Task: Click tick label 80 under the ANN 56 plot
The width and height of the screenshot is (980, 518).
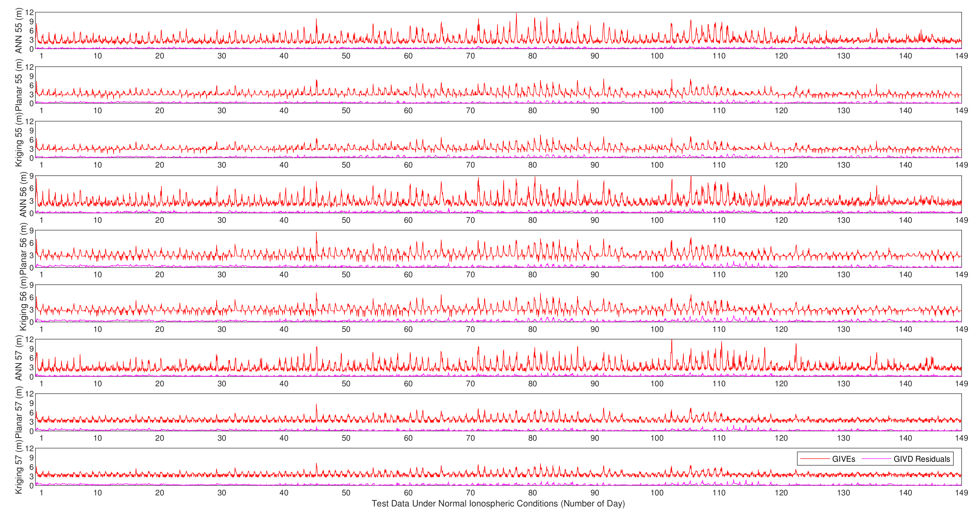Action: pyautogui.click(x=532, y=220)
